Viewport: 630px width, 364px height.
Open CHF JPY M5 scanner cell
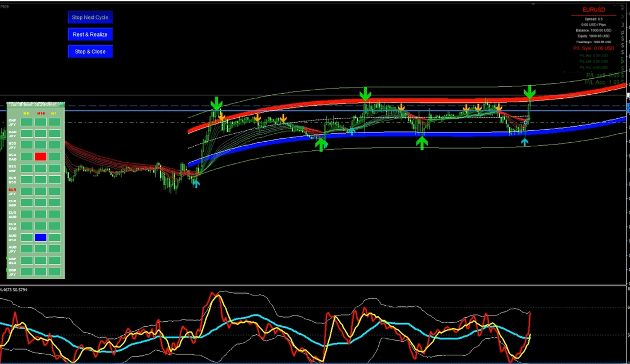[x=27, y=122]
